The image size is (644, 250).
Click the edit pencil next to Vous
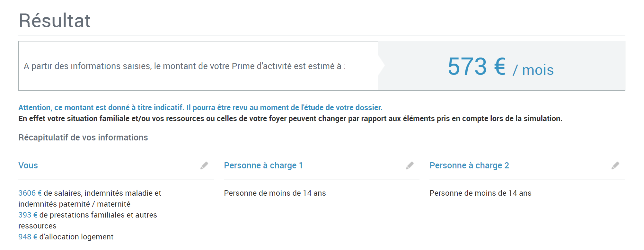[204, 165]
